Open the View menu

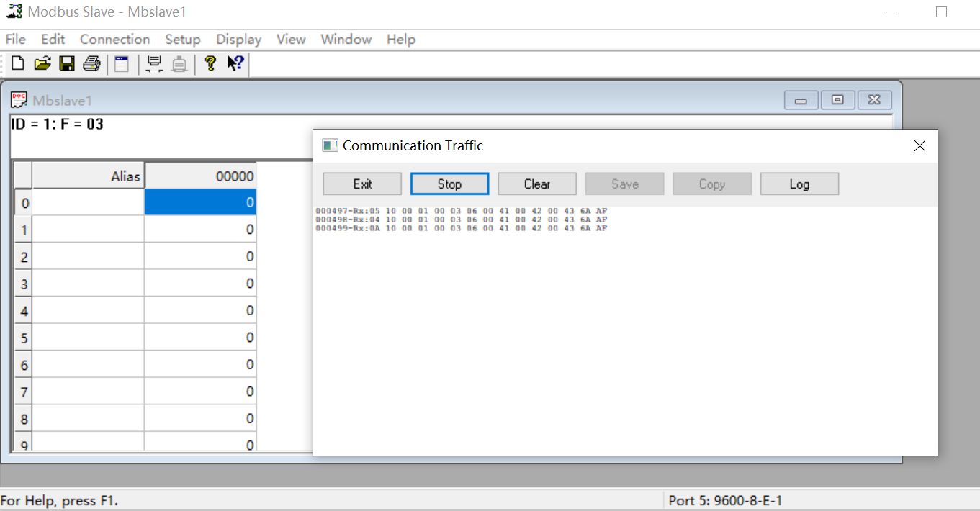[291, 40]
